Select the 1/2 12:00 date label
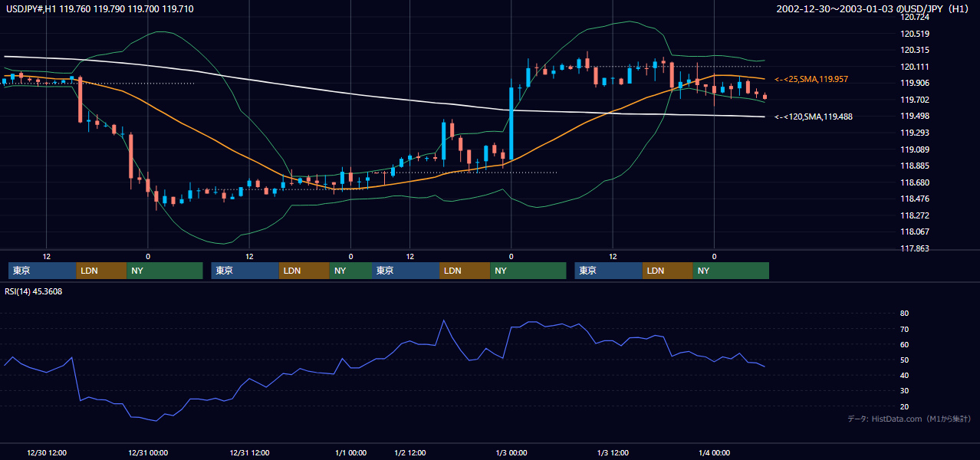 coord(410,453)
